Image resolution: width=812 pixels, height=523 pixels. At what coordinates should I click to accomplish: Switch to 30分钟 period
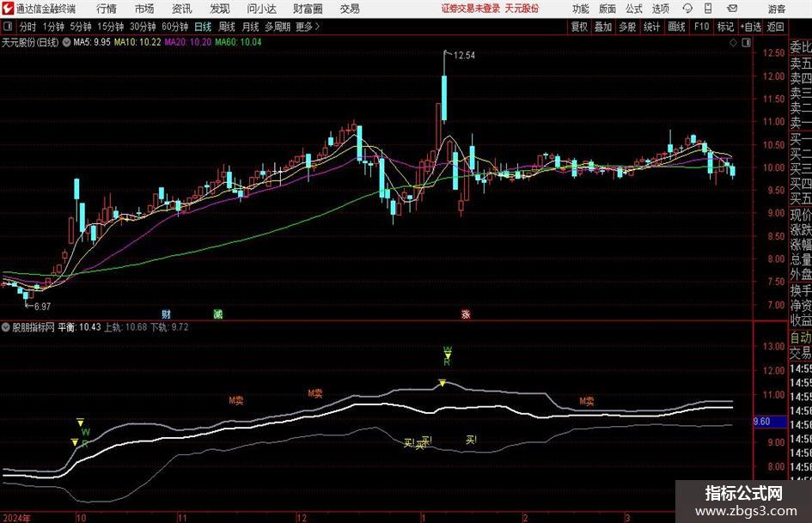pyautogui.click(x=143, y=27)
